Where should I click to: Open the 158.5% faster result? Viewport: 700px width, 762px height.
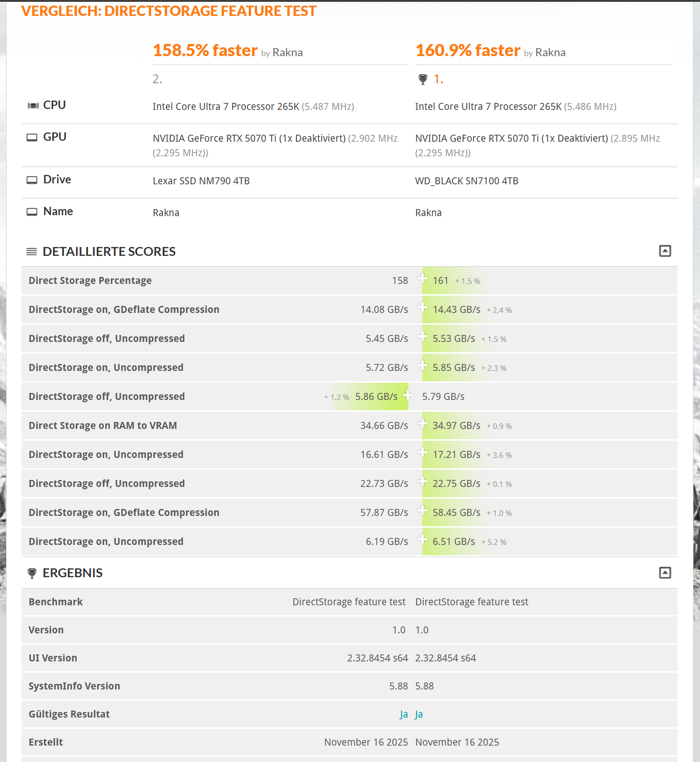click(205, 50)
